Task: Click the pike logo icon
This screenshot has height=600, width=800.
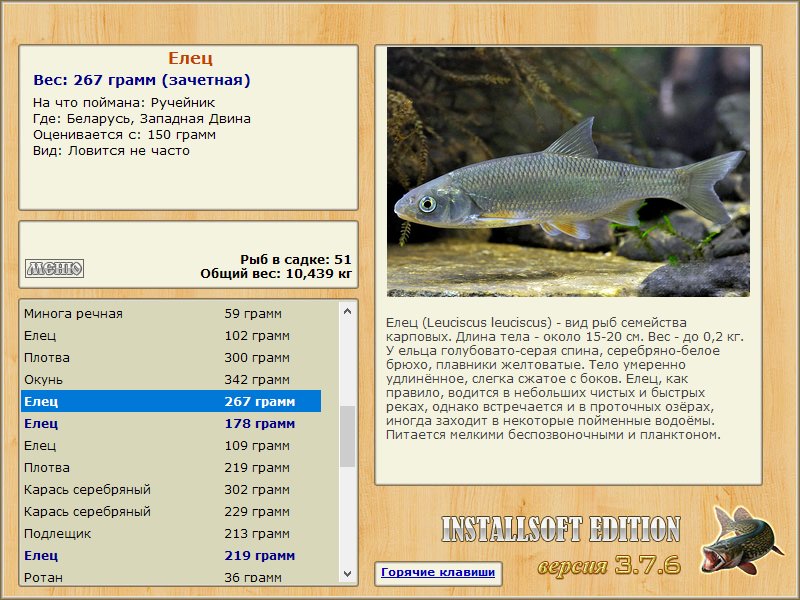Action: (x=740, y=540)
